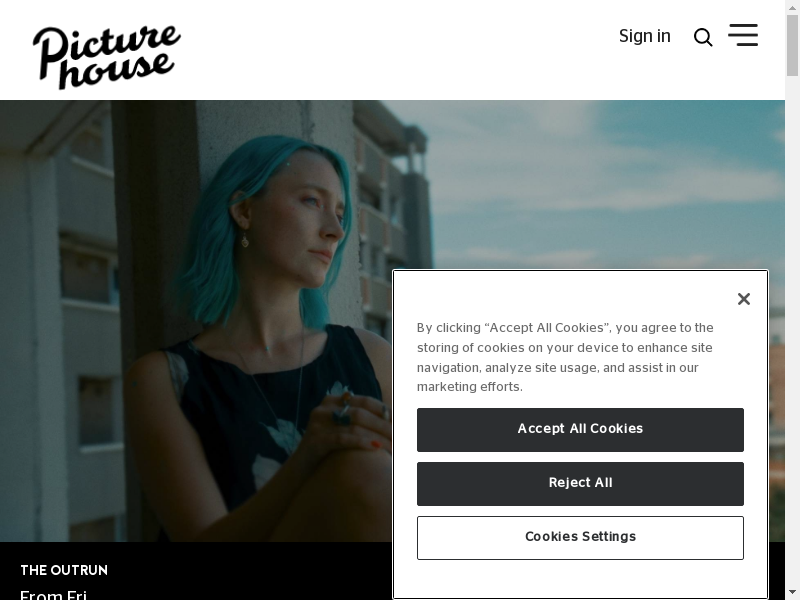Click the Sign in link

644,36
